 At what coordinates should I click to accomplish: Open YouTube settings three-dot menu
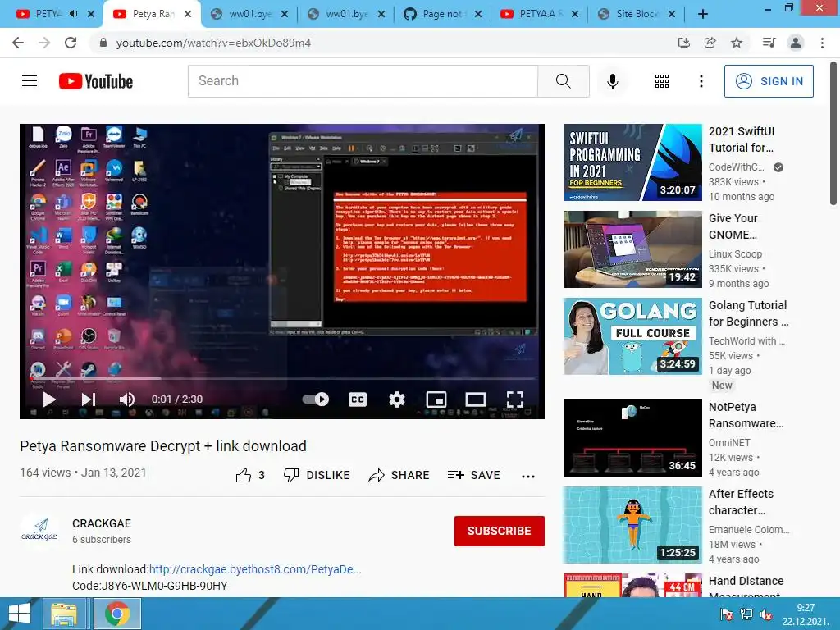(x=701, y=81)
